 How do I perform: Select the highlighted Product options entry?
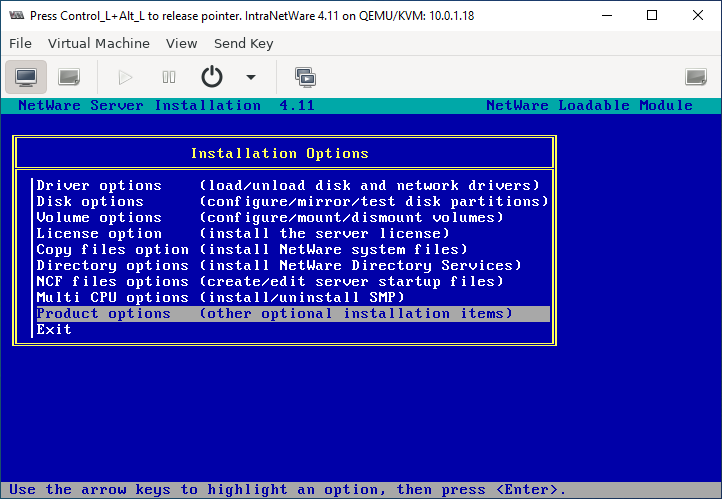(293, 313)
